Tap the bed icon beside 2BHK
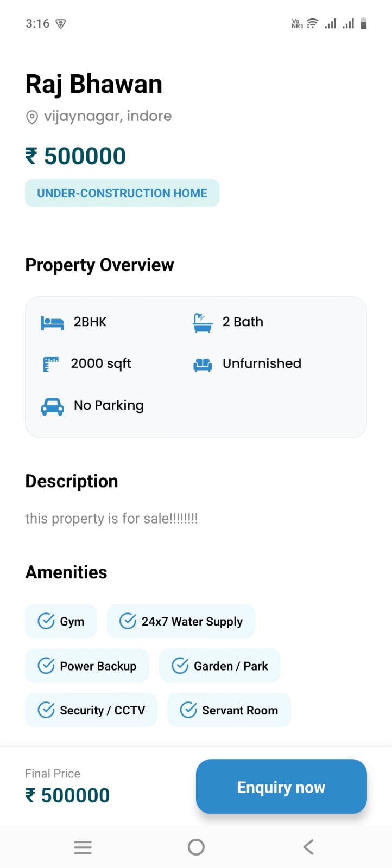 point(52,323)
